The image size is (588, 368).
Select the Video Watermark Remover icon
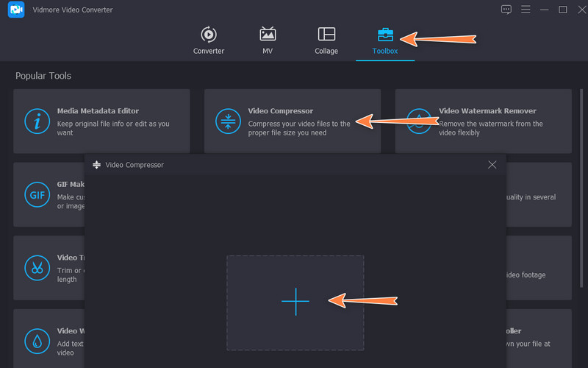click(418, 121)
